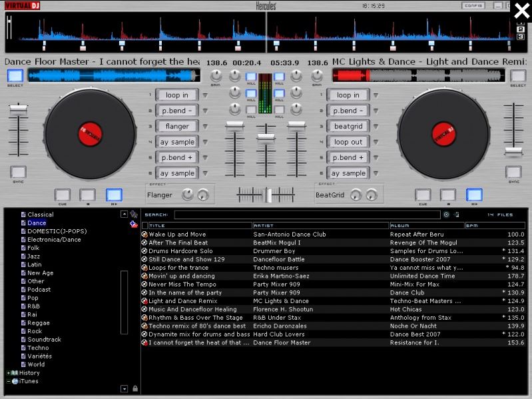This screenshot has width=532, height=399.
Task: Switch waveform zoom to level 2
Action: click(521, 29)
